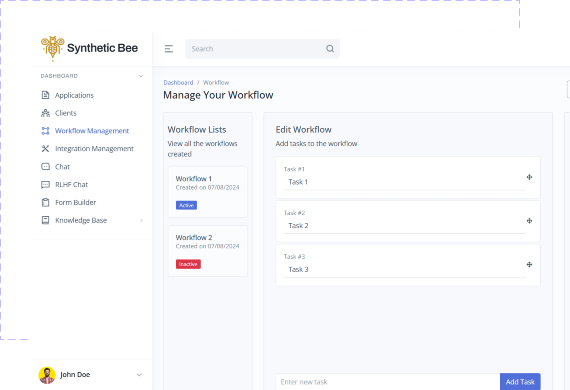Toggle the hamburger sidebar menu icon

click(x=169, y=49)
